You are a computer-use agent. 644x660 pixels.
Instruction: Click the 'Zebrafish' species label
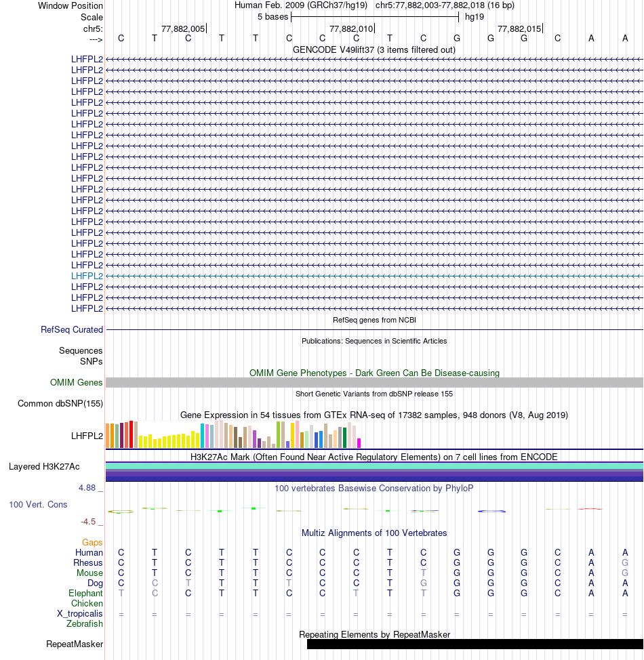(85, 624)
